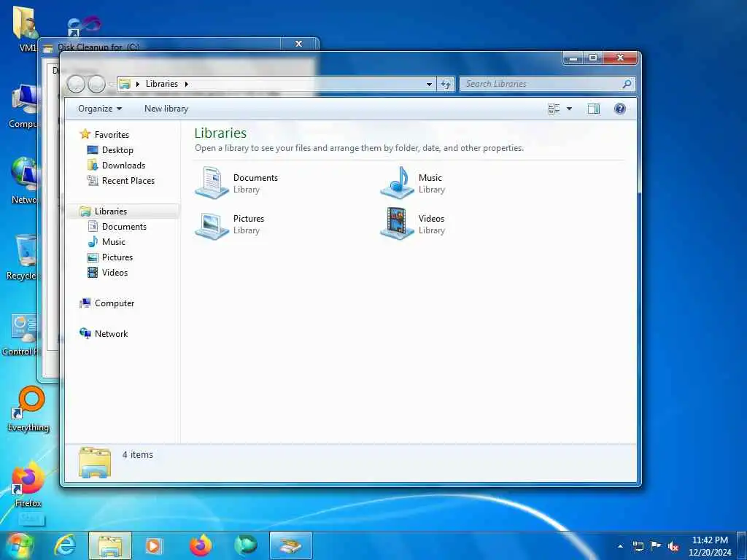Minimize the Libraries window
Image resolution: width=747 pixels, height=560 pixels.
[x=573, y=58]
